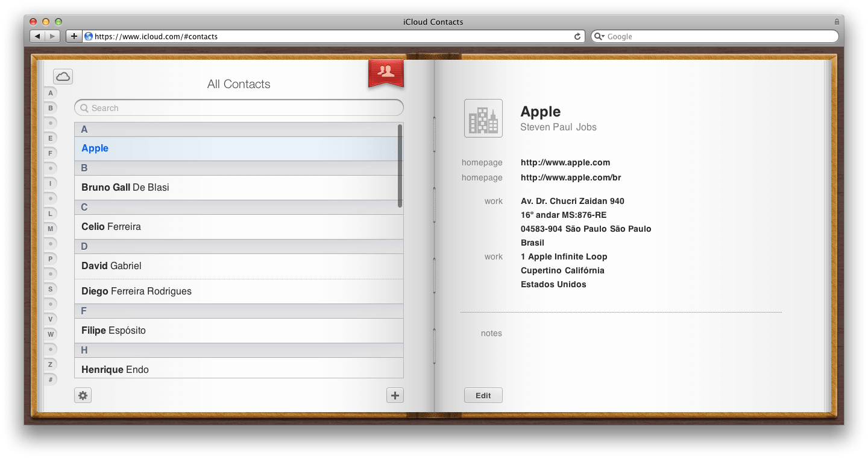The height and width of the screenshot is (458, 868).
Task: Add a new contact with plus button
Action: (x=395, y=395)
